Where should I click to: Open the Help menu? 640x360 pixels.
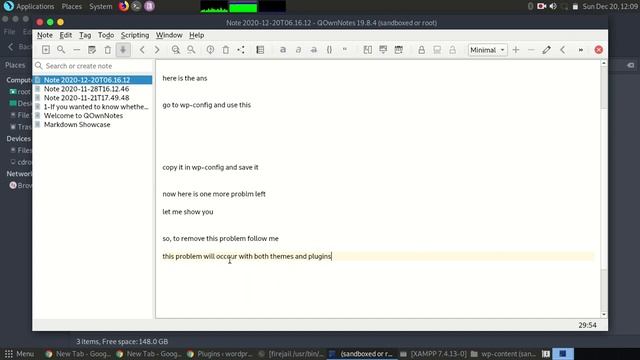(x=196, y=35)
